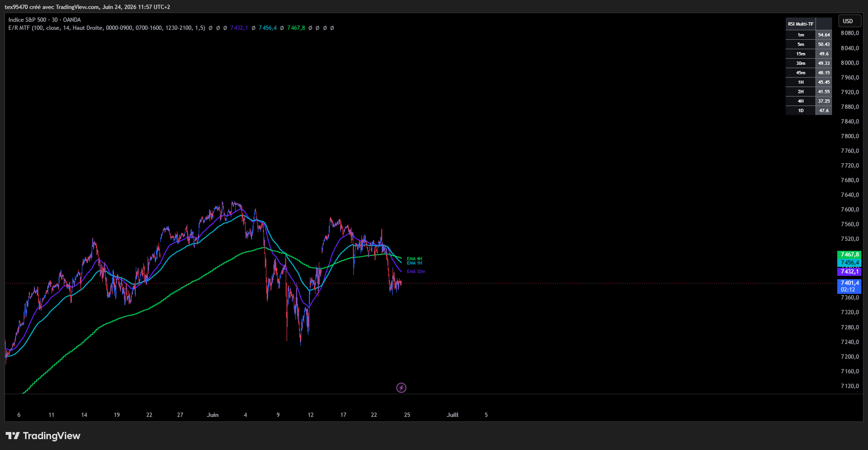Click the EMA 1H line label

(x=414, y=263)
